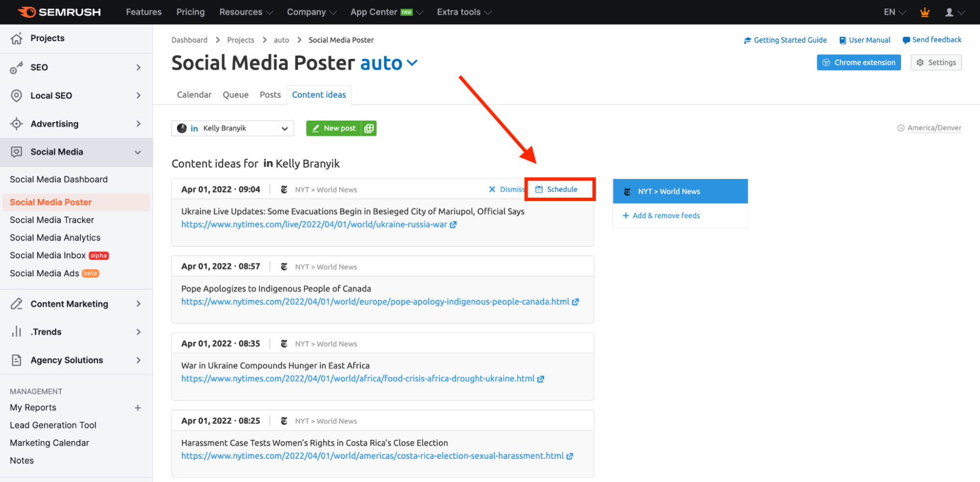Open Social Media Ads in sidebar

point(45,274)
